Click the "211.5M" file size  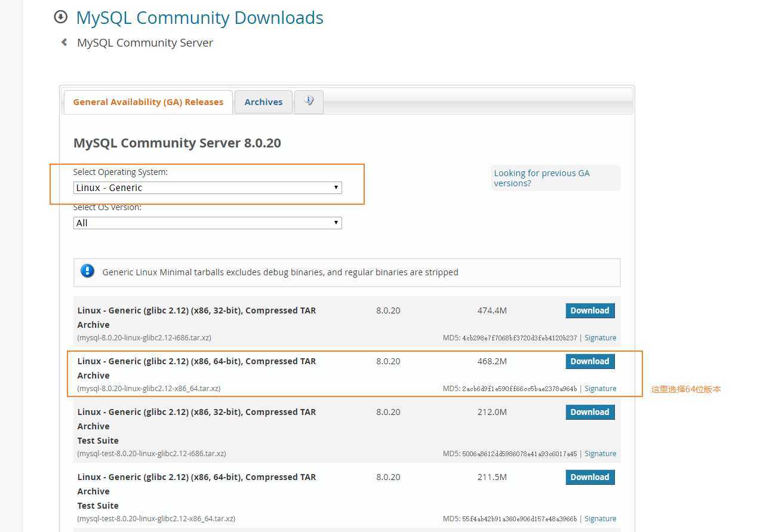tap(492, 477)
